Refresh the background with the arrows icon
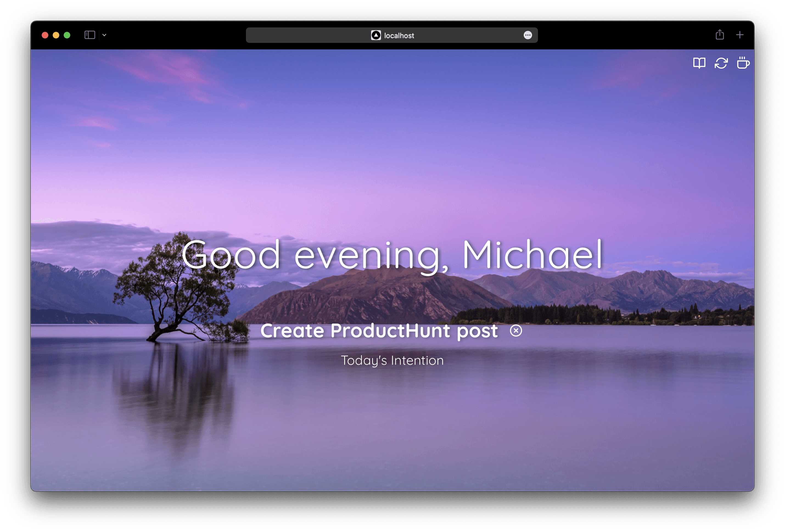 click(721, 63)
